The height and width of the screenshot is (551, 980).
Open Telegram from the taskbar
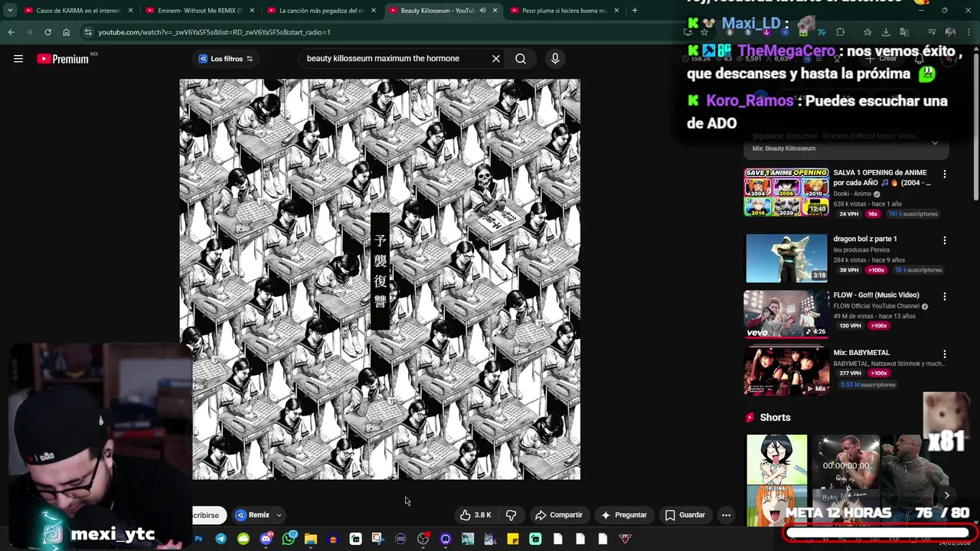coord(220,539)
